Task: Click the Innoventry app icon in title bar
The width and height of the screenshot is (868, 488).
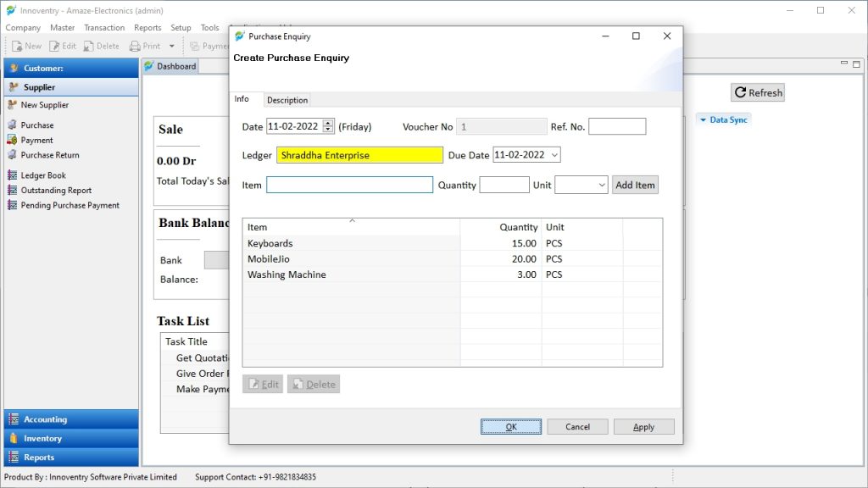Action: pos(11,10)
